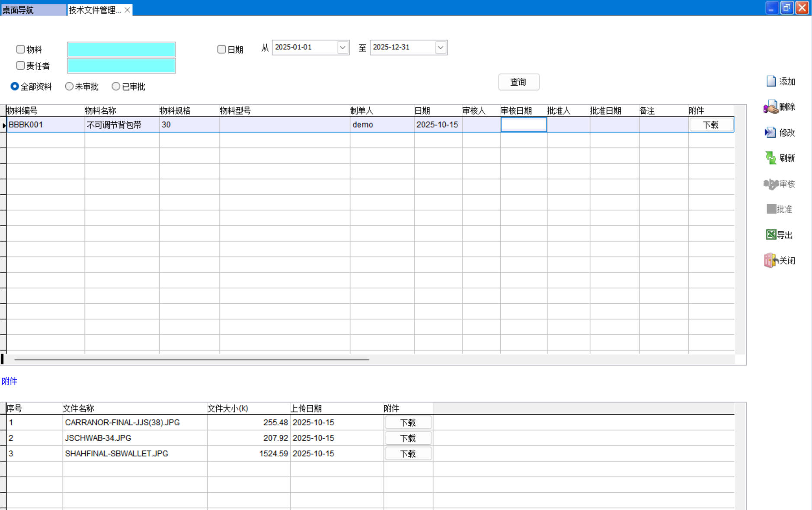Click the 添加 (Add) icon
The height and width of the screenshot is (510, 812).
click(771, 81)
